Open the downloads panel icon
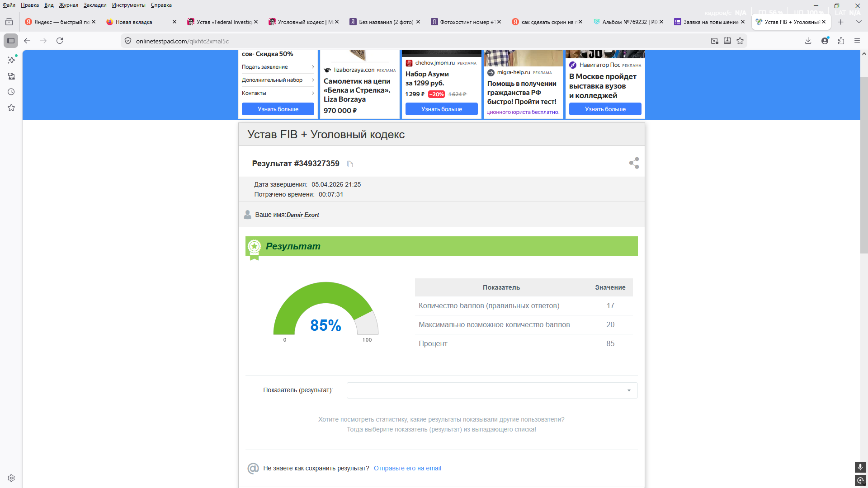868x488 pixels. tap(808, 41)
